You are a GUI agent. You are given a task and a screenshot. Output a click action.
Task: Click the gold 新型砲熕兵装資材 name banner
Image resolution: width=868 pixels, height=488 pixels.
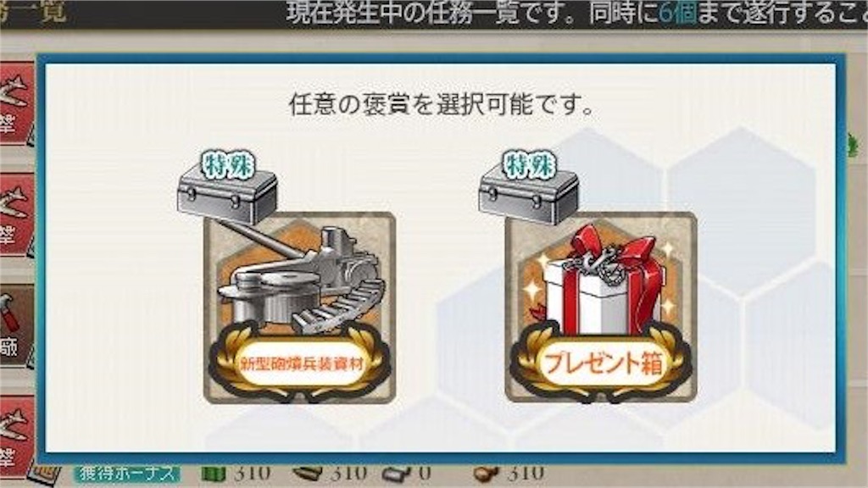click(299, 363)
